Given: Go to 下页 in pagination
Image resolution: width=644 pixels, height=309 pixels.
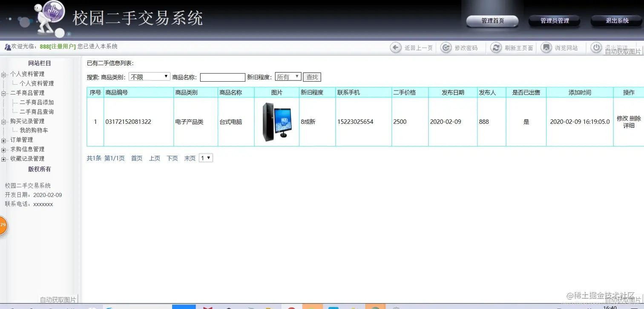Looking at the screenshot, I should coord(172,158).
